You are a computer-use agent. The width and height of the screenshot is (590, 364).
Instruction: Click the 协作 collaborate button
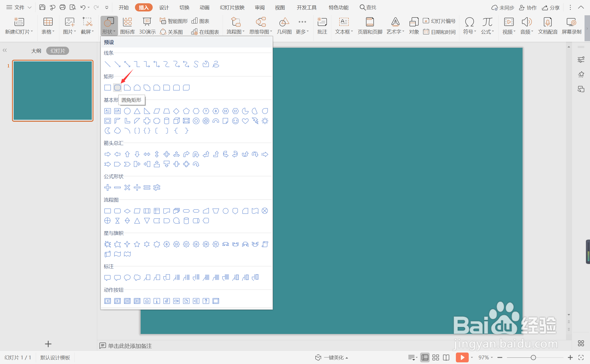pos(528,7)
